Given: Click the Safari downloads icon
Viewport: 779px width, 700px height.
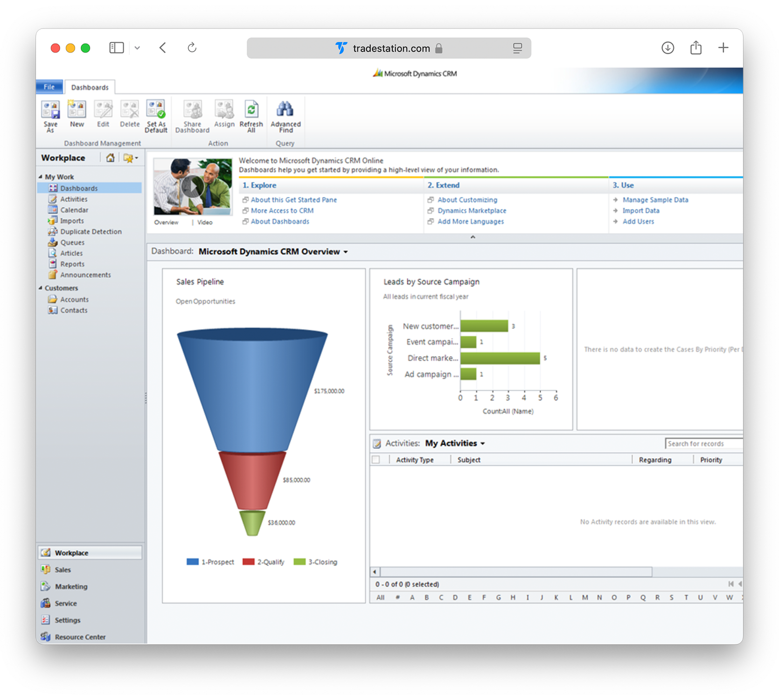Looking at the screenshot, I should 668,48.
